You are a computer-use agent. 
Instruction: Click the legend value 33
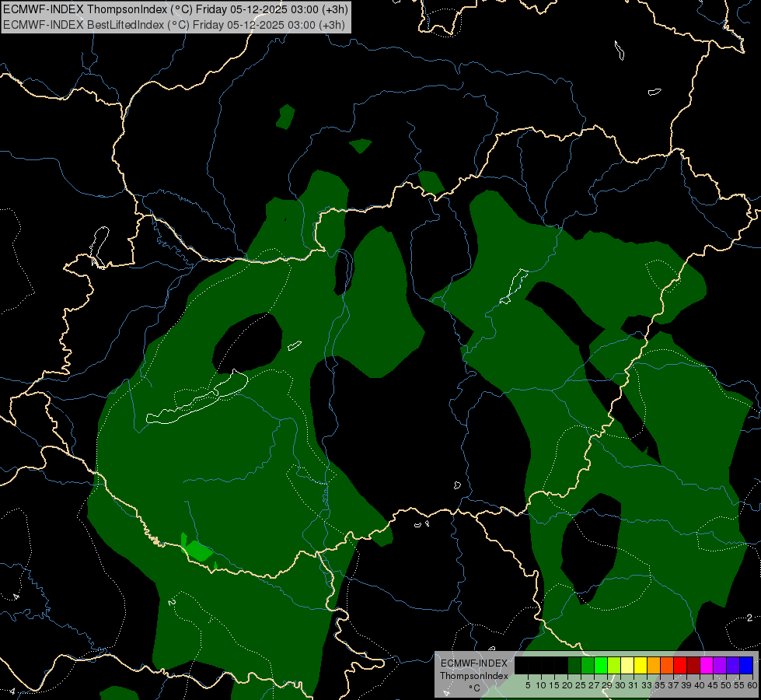tap(647, 685)
